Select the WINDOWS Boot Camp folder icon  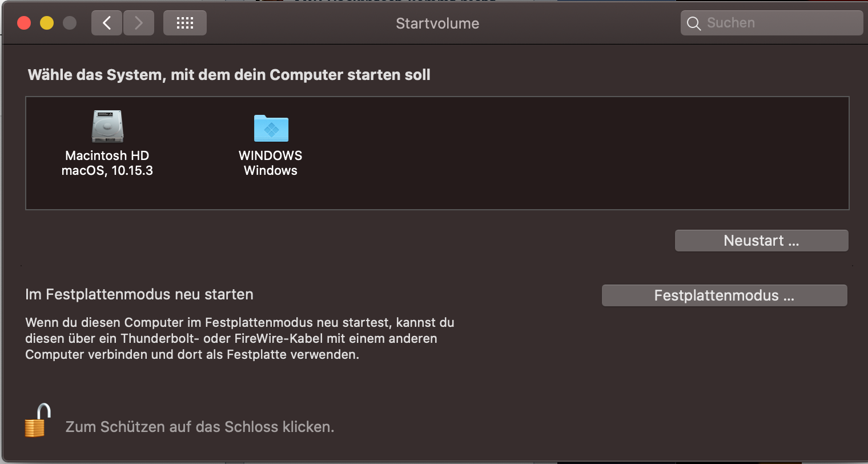coord(271,128)
